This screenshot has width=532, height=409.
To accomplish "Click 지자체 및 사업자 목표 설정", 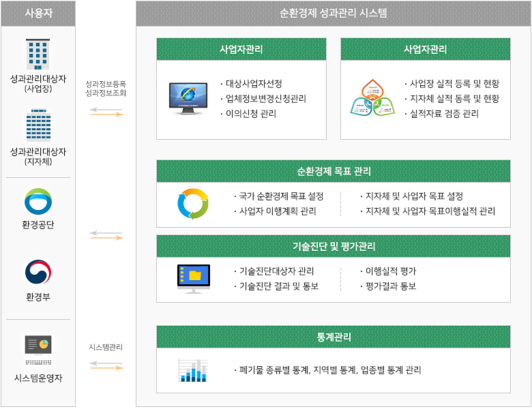I will 414,196.
